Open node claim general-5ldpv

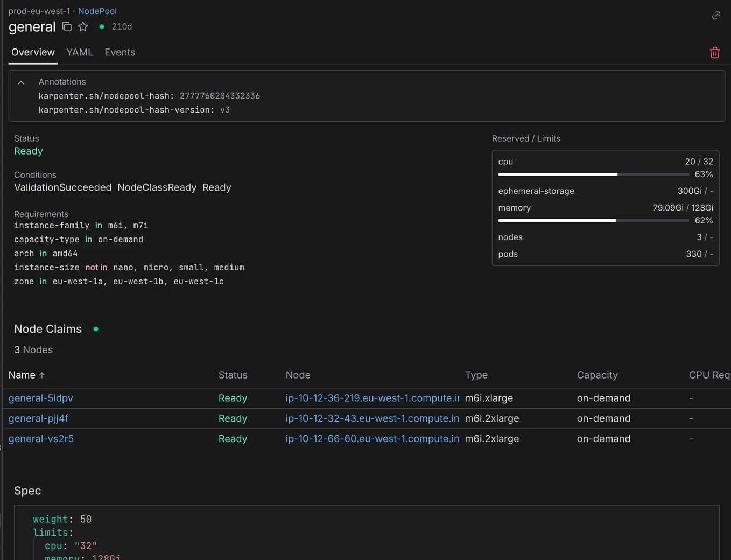tap(41, 398)
